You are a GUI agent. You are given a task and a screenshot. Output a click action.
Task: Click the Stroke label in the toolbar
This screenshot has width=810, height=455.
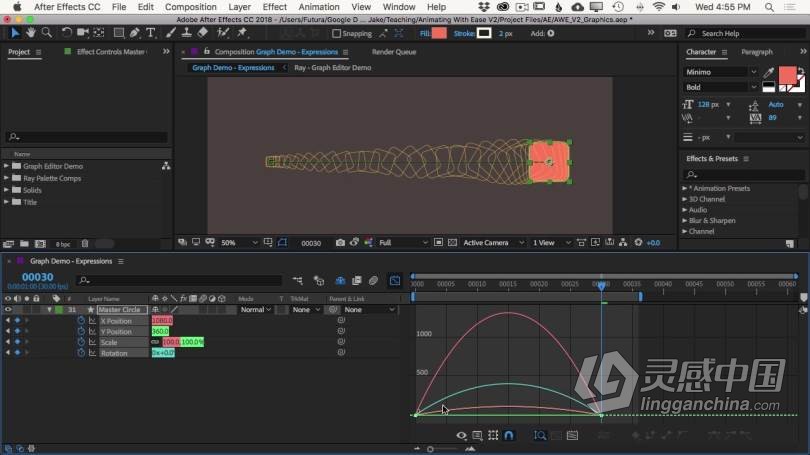coord(463,33)
